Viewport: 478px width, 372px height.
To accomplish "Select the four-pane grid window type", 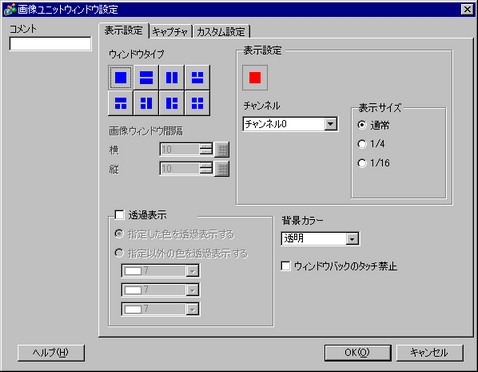I will click(197, 103).
